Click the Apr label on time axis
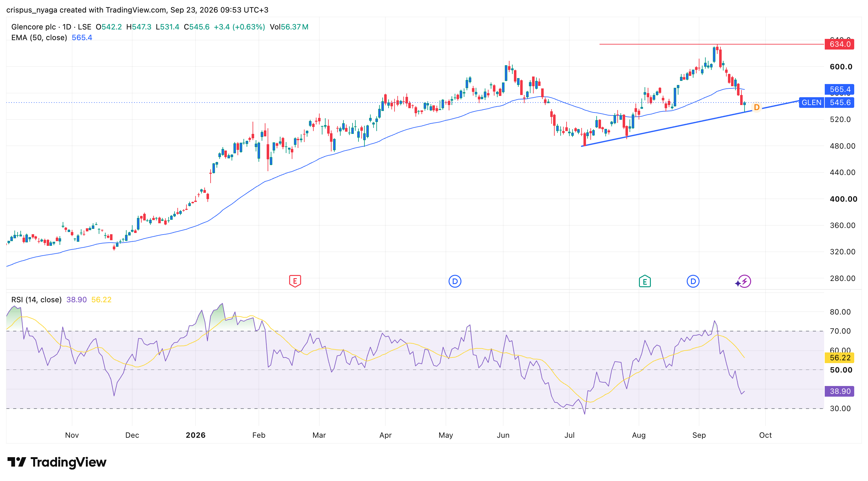The image size is (868, 481). pos(385,435)
